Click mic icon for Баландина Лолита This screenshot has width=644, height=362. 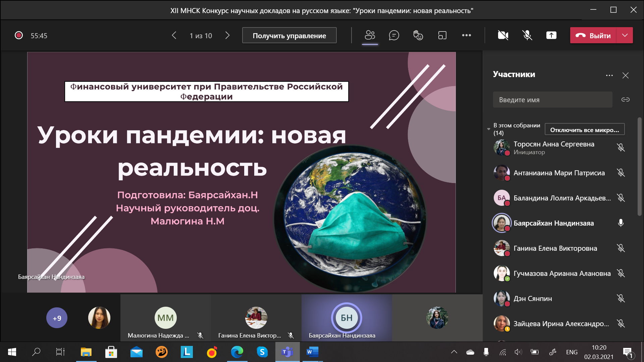621,198
